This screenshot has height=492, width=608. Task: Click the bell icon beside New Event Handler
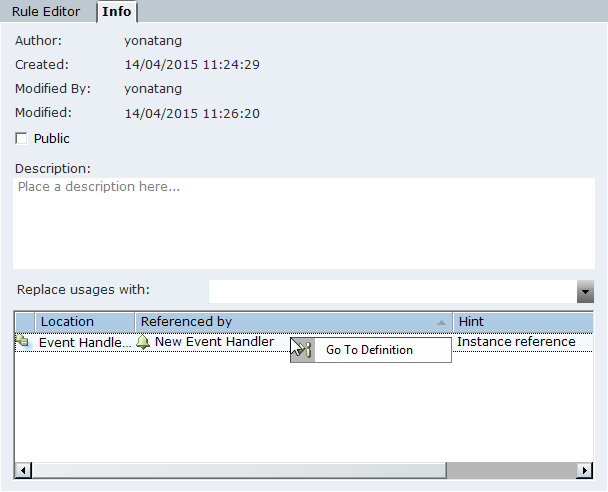tap(144, 342)
